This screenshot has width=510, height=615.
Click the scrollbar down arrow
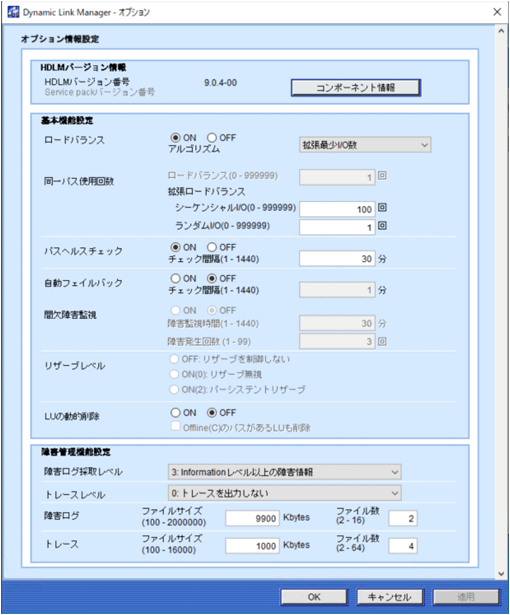click(501, 574)
